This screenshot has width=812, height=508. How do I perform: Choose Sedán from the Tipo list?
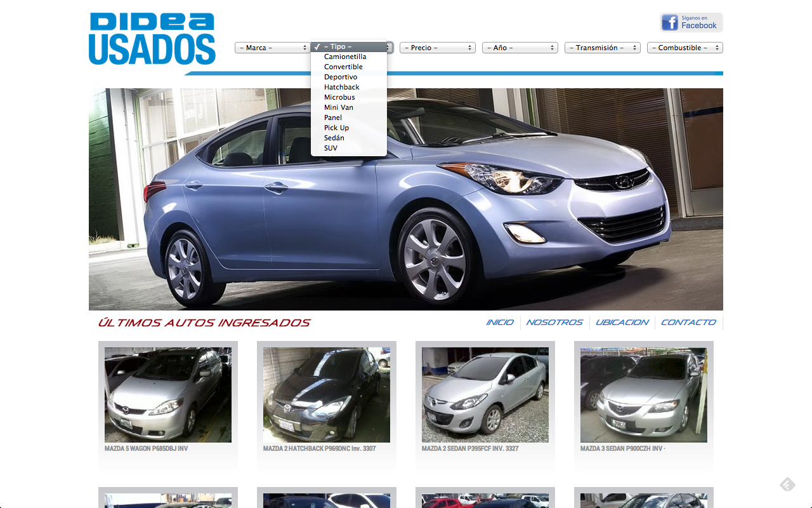point(349,138)
